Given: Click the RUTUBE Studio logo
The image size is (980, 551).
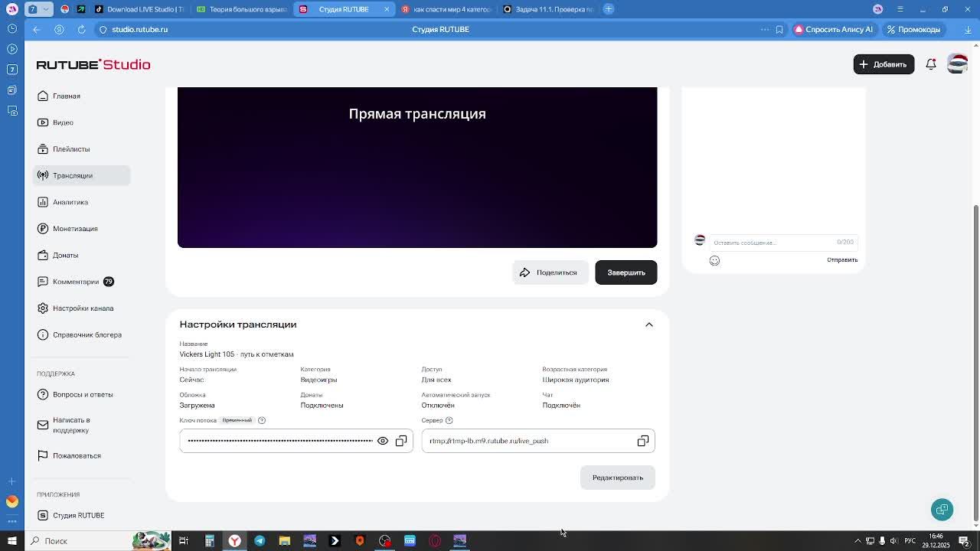Looking at the screenshot, I should point(93,64).
